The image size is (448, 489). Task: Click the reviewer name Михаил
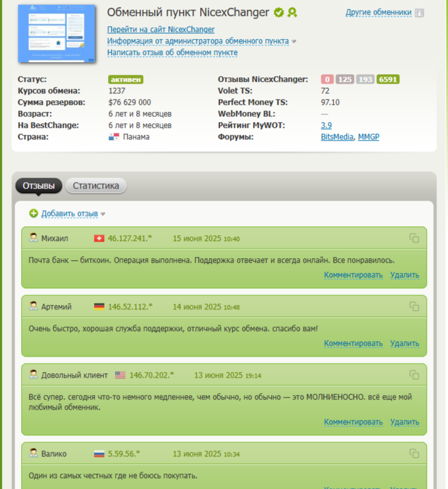(x=54, y=238)
